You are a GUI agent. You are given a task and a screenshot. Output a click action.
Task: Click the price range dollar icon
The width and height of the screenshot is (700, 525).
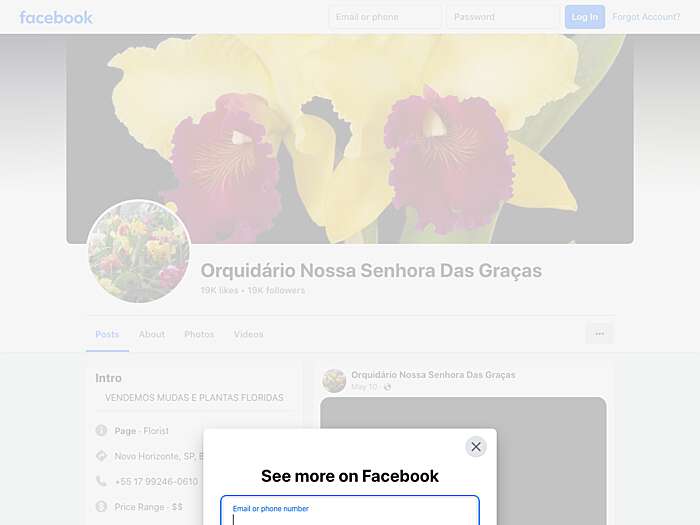(x=101, y=507)
